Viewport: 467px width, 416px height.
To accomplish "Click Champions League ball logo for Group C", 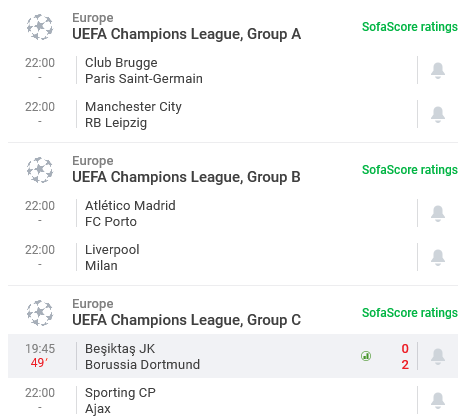I will [x=40, y=313].
